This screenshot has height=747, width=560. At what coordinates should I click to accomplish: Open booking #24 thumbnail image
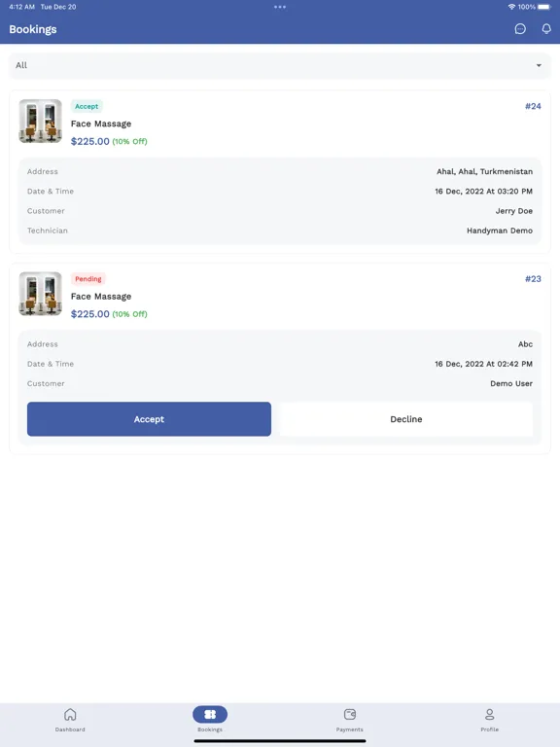click(x=41, y=121)
